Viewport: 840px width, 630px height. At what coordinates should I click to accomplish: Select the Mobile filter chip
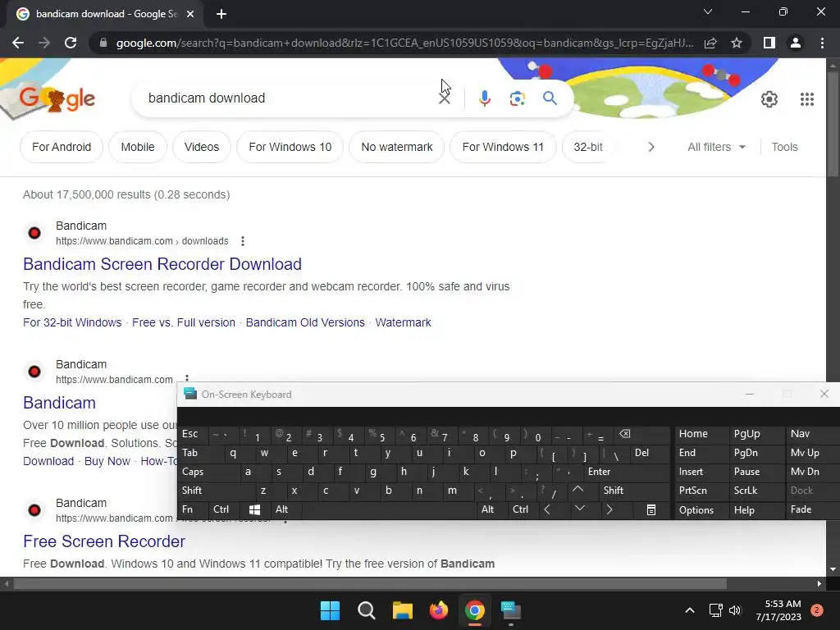tap(138, 147)
